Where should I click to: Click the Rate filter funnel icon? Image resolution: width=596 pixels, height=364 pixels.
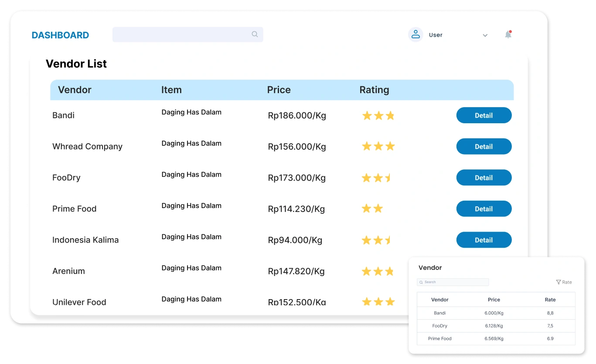(559, 282)
